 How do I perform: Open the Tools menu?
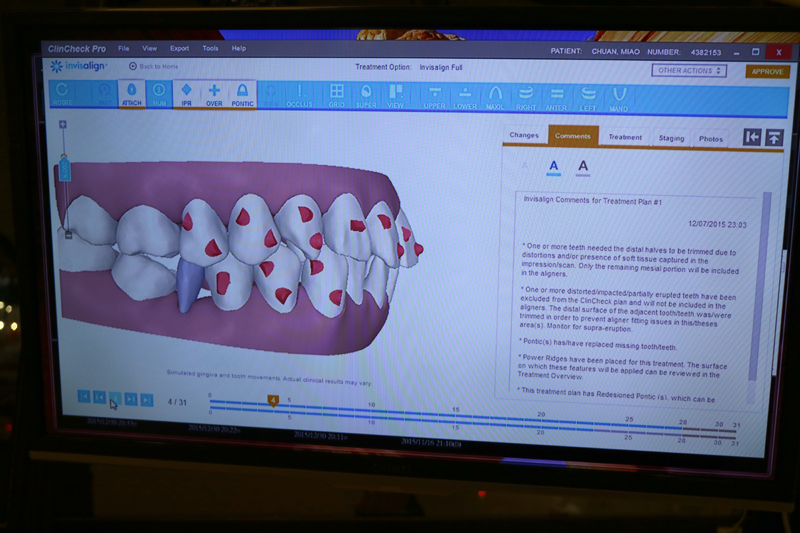click(x=210, y=48)
